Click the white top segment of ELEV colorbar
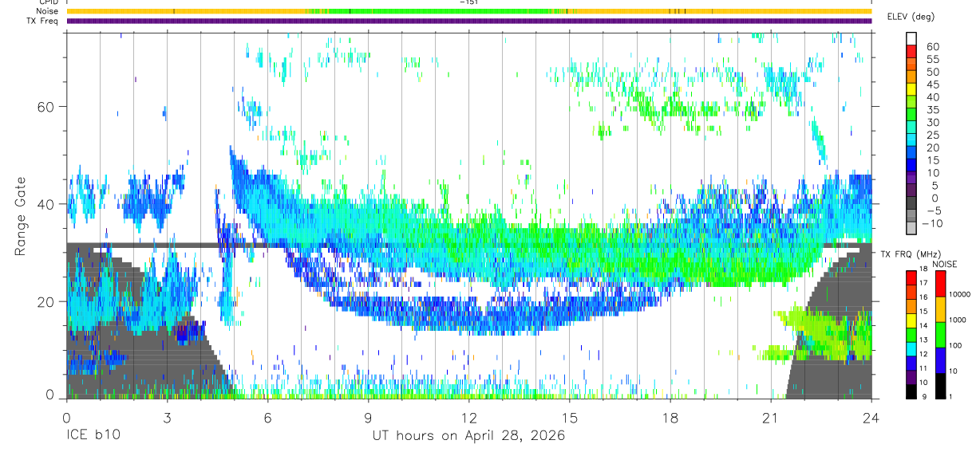 pyautogui.click(x=911, y=40)
